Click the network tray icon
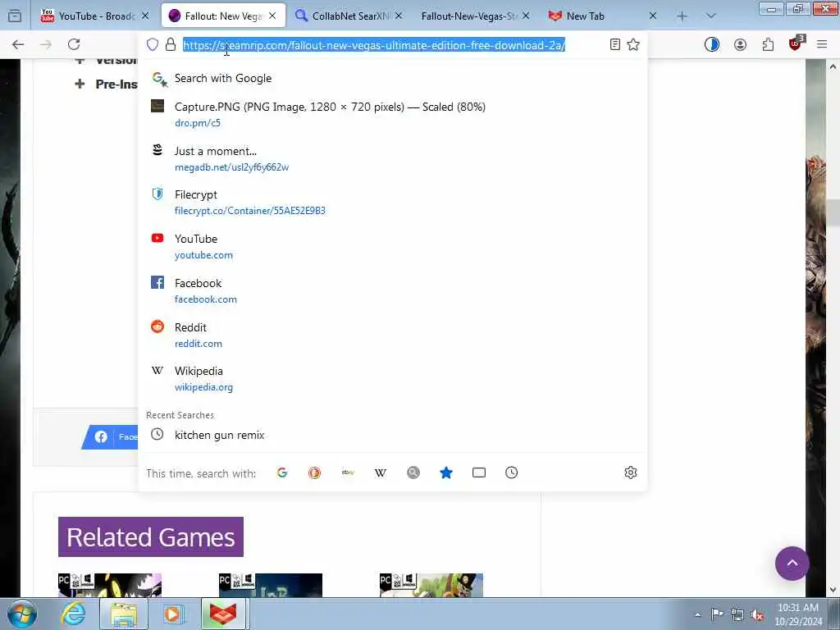 click(737, 614)
